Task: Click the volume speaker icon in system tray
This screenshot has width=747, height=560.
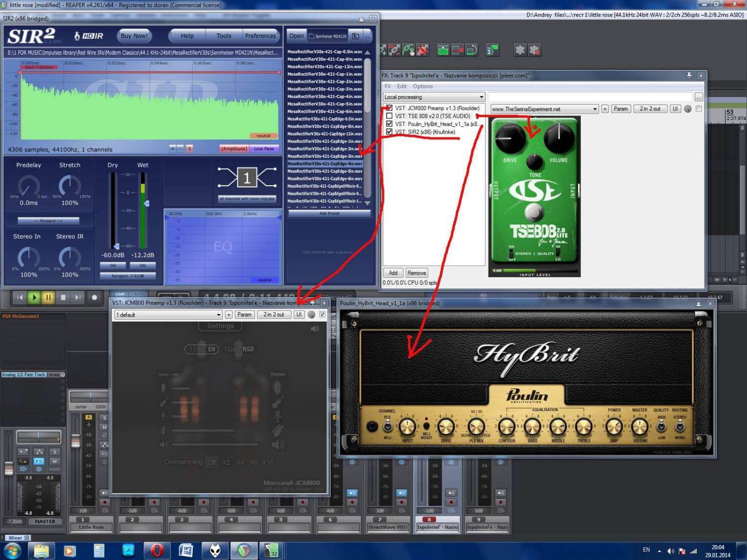Action: (x=671, y=551)
